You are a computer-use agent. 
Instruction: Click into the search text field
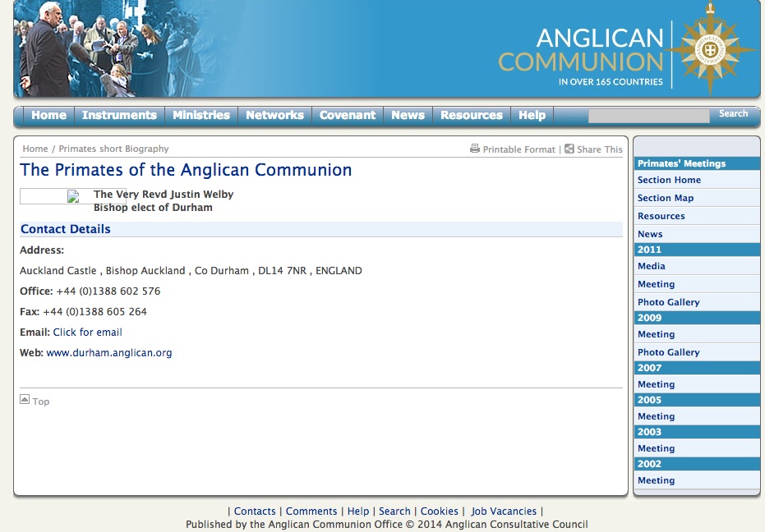(x=649, y=116)
